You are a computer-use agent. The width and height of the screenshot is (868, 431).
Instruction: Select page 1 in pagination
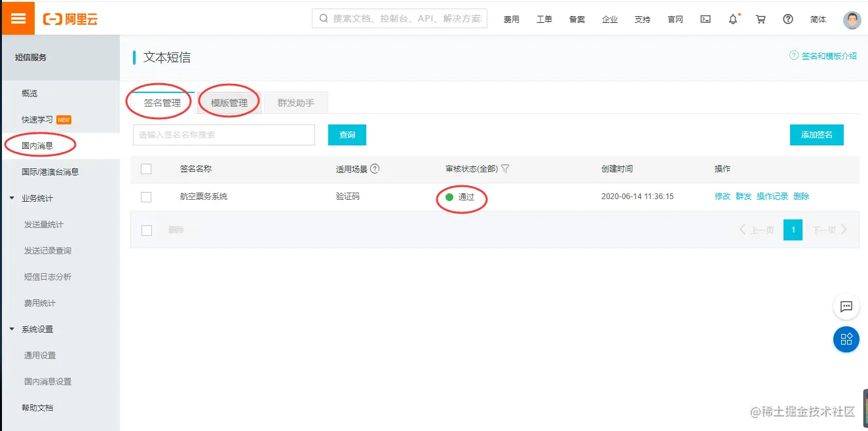click(x=793, y=230)
